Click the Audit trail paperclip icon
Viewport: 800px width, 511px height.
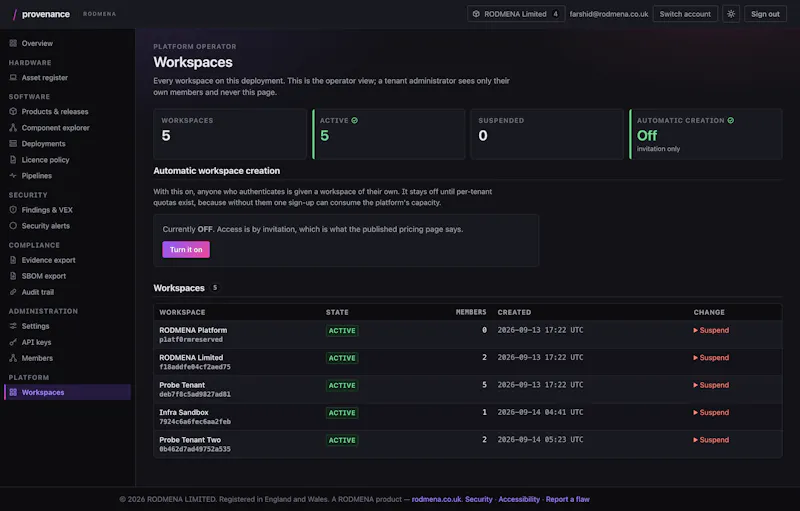click(x=13, y=292)
